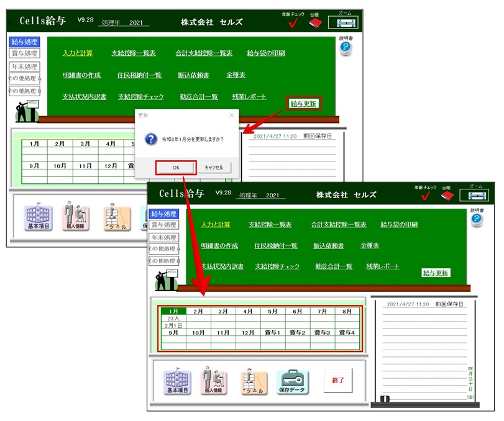Open 住民税納付一覧 link in back window
This screenshot has height=421, width=504.
click(x=139, y=75)
